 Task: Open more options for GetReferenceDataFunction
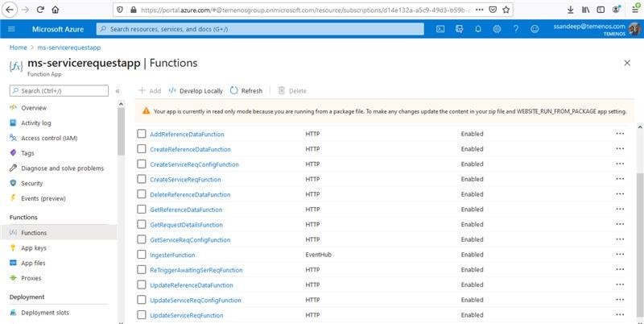pos(620,210)
